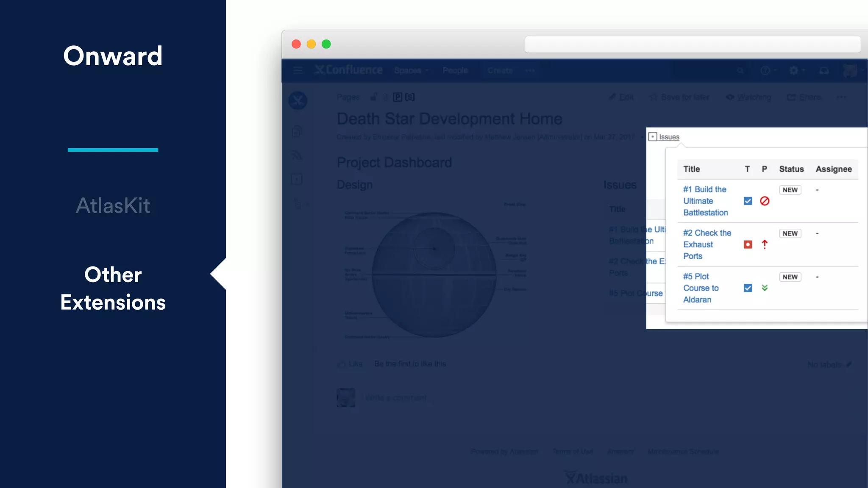Click the major priority arrow for issue #2
This screenshot has height=488, width=868.
click(765, 244)
